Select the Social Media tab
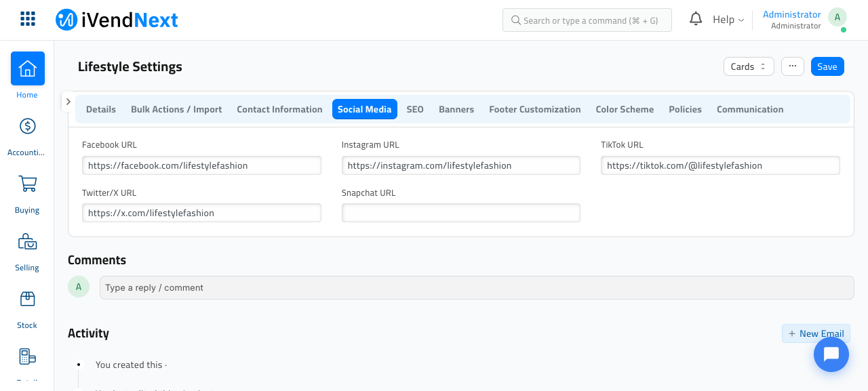 365,109
